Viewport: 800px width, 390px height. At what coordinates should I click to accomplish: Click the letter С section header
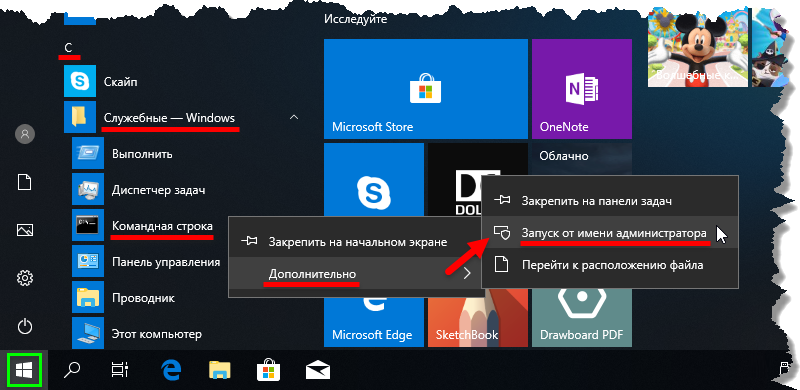click(68, 47)
